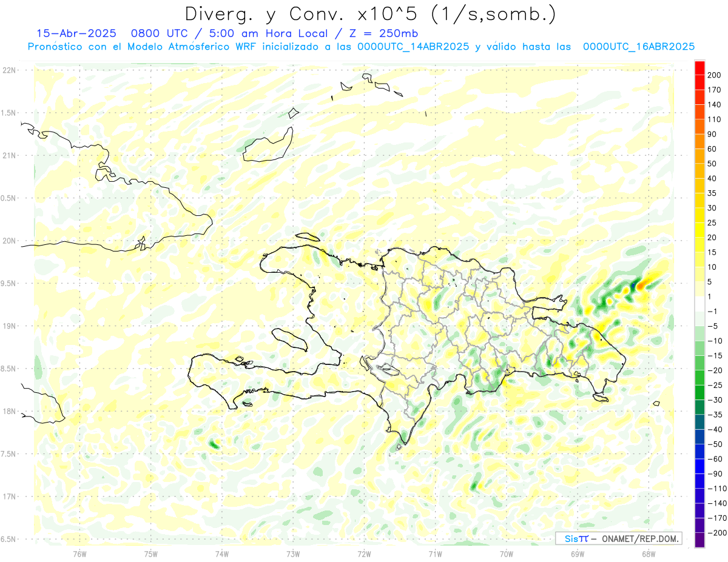Click the colorbar value '-60'
The width and height of the screenshot is (728, 562).
coord(714,459)
